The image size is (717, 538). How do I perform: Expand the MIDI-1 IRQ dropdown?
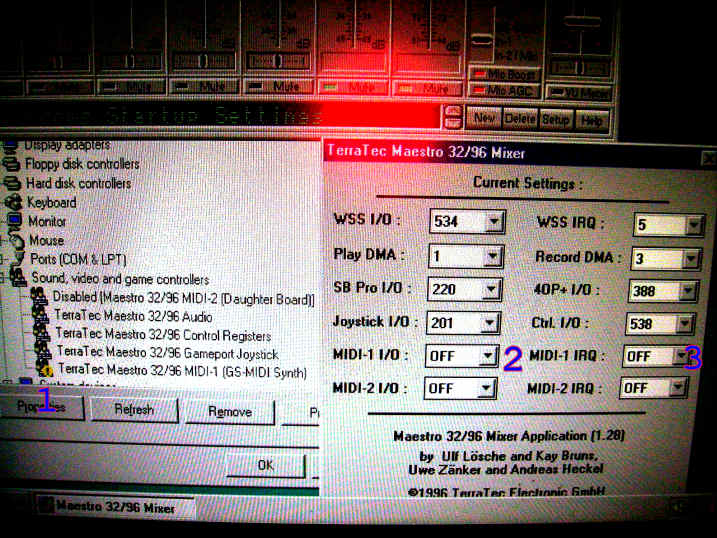pyautogui.click(x=681, y=356)
